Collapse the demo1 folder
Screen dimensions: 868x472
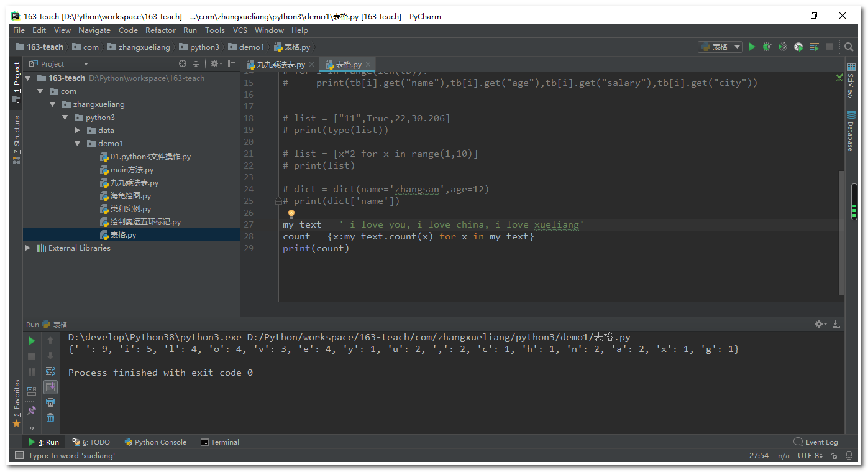(x=78, y=144)
